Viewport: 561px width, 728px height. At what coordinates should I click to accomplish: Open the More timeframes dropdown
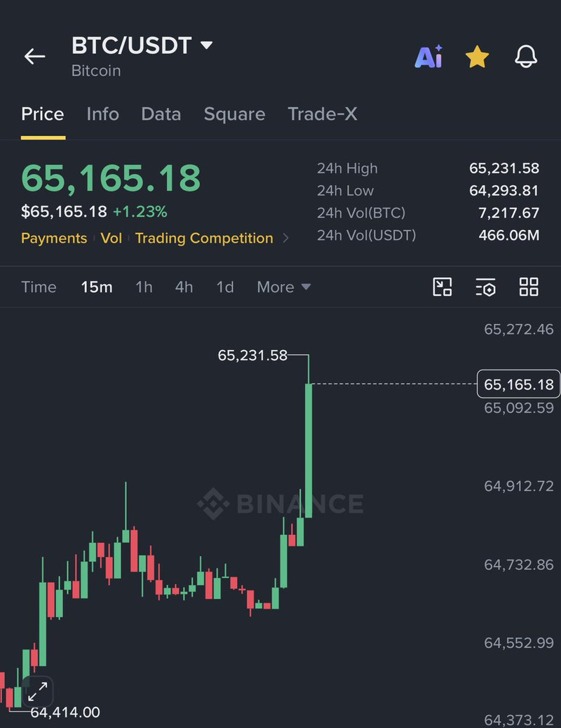[x=284, y=287]
